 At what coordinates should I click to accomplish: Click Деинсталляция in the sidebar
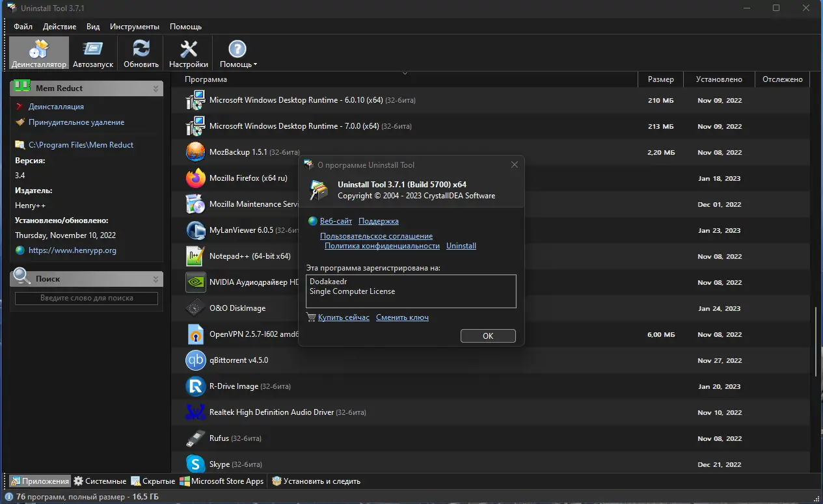pyautogui.click(x=56, y=107)
